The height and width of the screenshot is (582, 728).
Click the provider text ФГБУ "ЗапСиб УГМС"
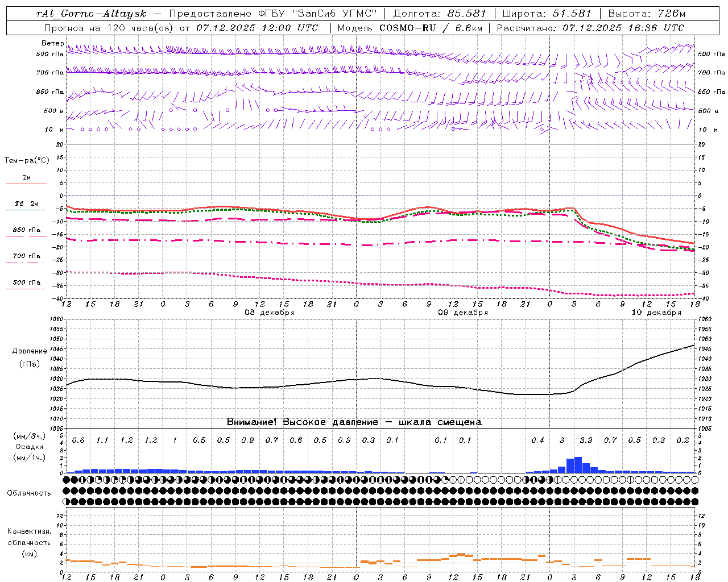tap(317, 14)
